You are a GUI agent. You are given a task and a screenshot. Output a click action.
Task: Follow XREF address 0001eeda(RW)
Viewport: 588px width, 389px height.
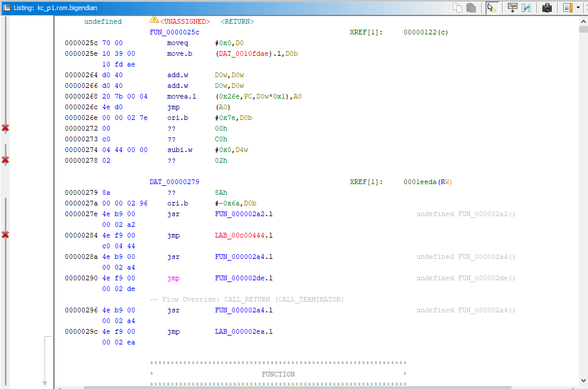[428, 182]
